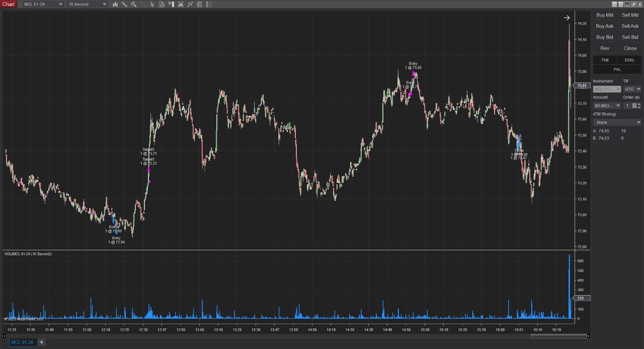Image resolution: width=644 pixels, height=349 pixels.
Task: Click the bar chart style icon
Action: [x=115, y=4]
